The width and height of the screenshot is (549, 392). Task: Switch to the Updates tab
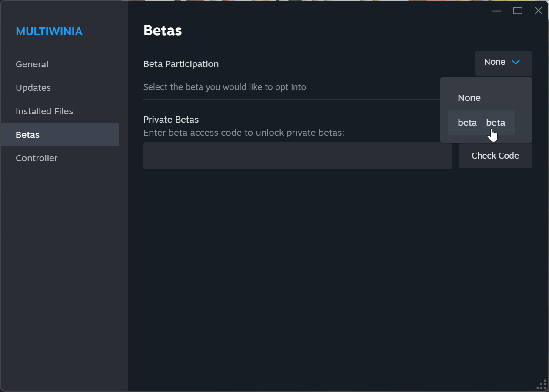click(33, 88)
